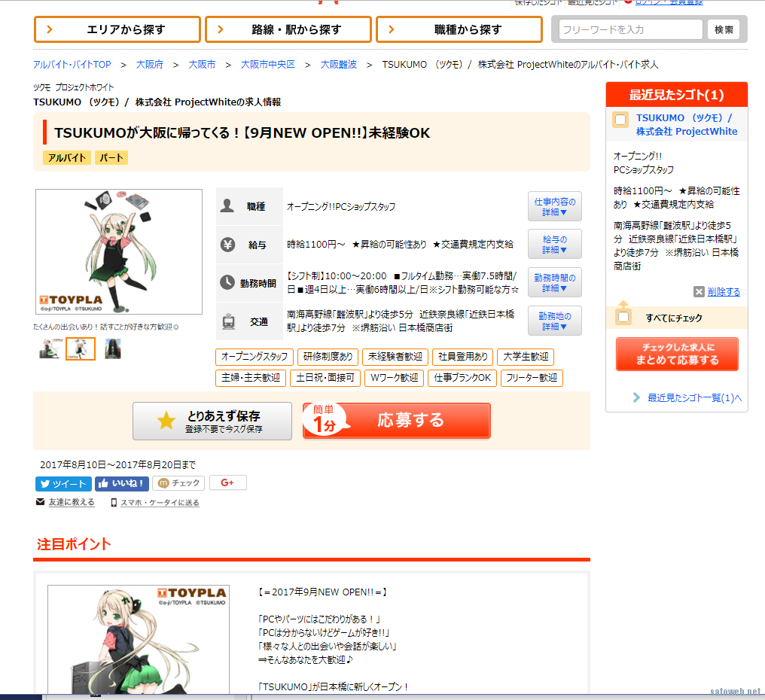Image resolution: width=765 pixels, height=700 pixels.
Task: Tick the すべてにチェック checkbox
Action: coord(623,318)
